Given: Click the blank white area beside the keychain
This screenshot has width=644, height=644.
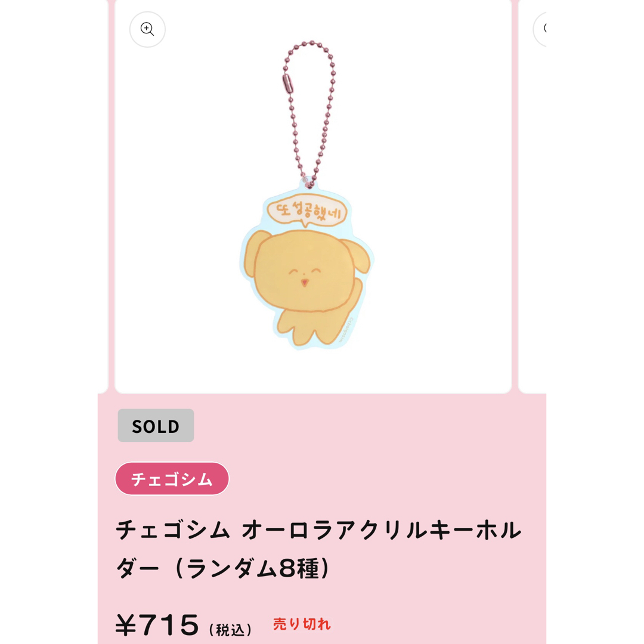Looking at the screenshot, I should tap(439, 205).
